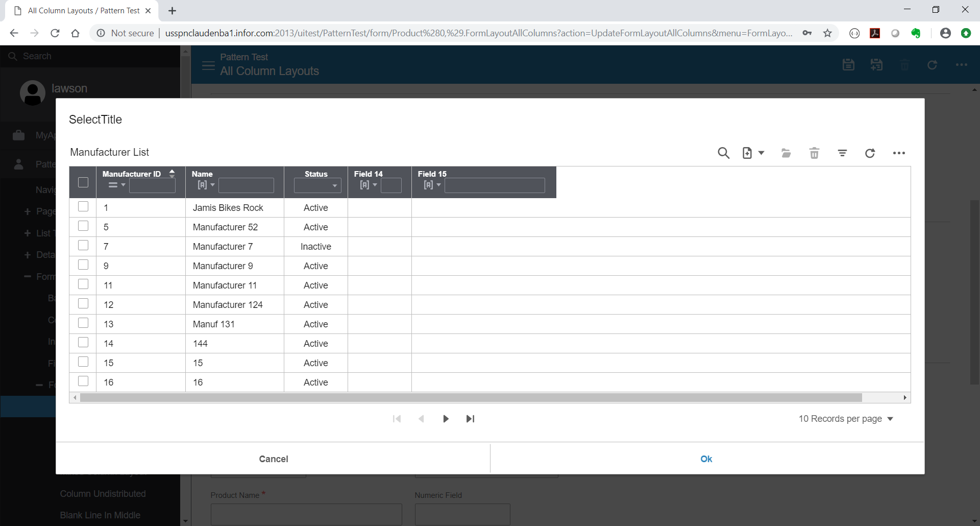Open search in Manufacturer List toolbar
Viewport: 980px width, 526px height.
coord(723,153)
